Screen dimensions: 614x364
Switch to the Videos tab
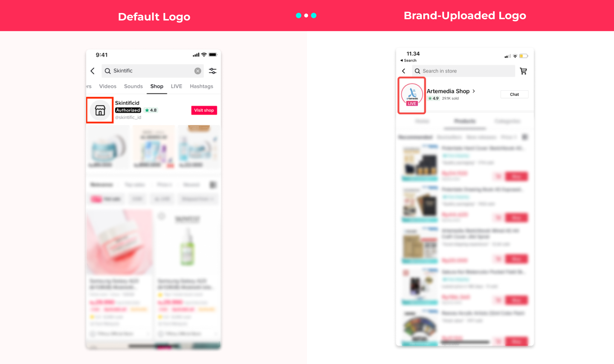point(108,86)
